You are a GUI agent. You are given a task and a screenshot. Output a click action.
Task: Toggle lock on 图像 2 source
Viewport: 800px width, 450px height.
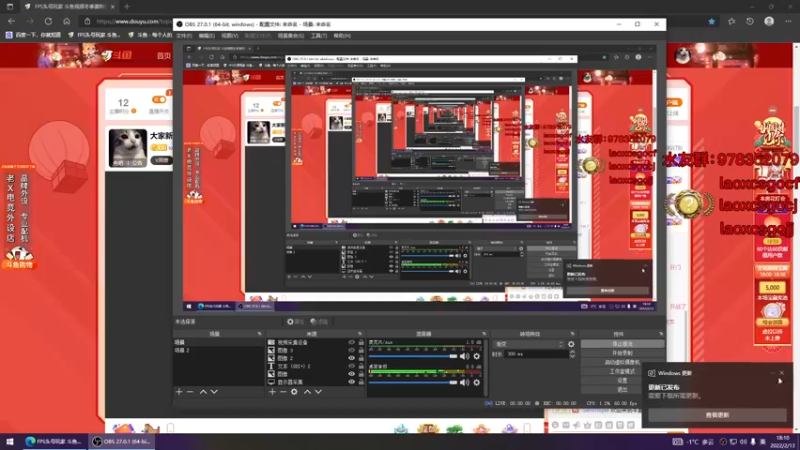click(x=361, y=358)
